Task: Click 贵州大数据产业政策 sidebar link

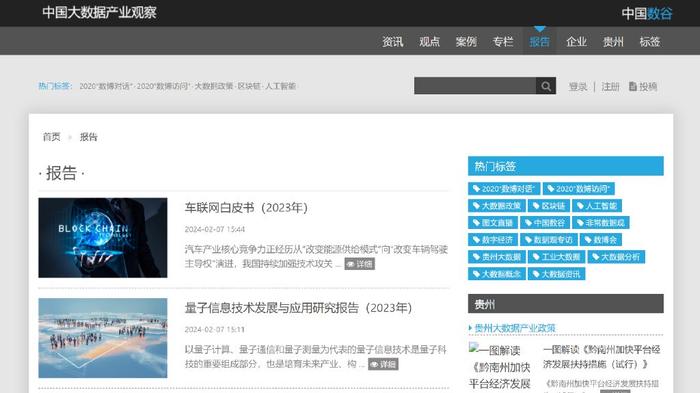Action: point(514,328)
